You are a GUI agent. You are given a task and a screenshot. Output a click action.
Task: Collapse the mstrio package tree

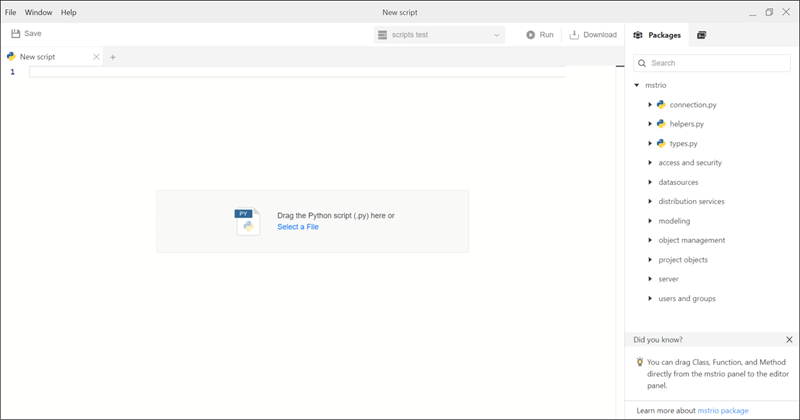coord(637,86)
